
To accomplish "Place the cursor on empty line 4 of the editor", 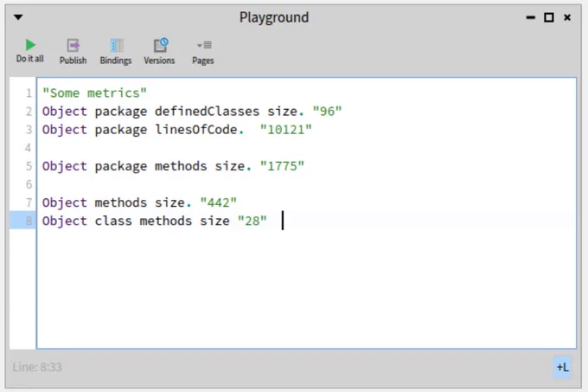I will pos(305,148).
